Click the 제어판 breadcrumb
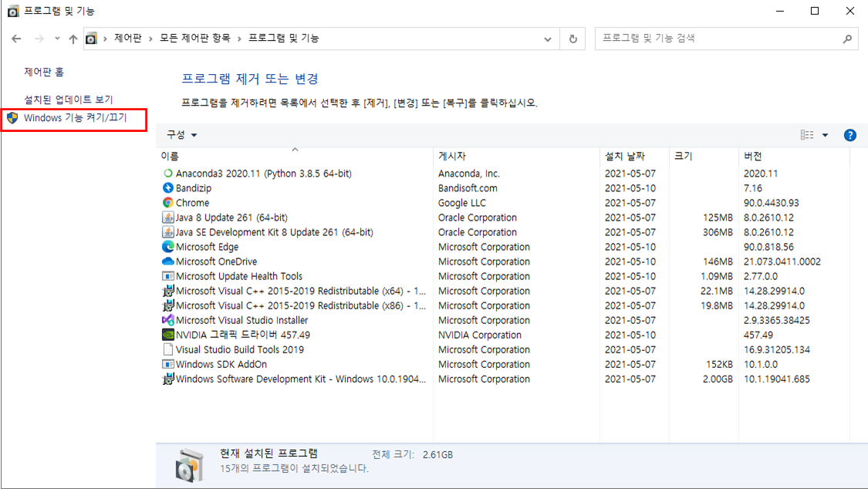Screen dimensions: 868x489 coord(128,38)
